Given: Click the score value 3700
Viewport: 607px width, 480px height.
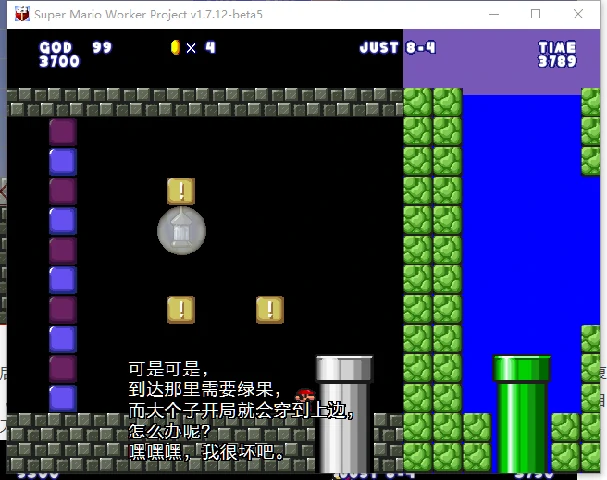Looking at the screenshot, I should (59, 61).
